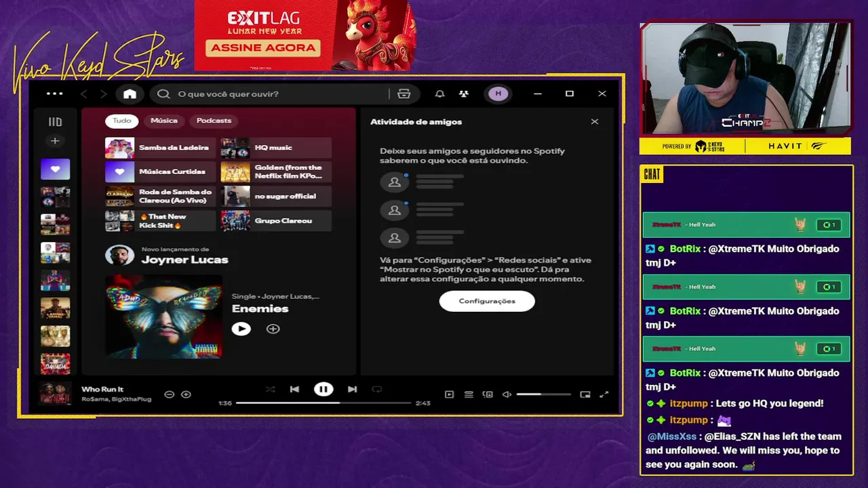This screenshot has width=868, height=488.
Task: Select the Podcasts filter chip
Action: [x=214, y=121]
